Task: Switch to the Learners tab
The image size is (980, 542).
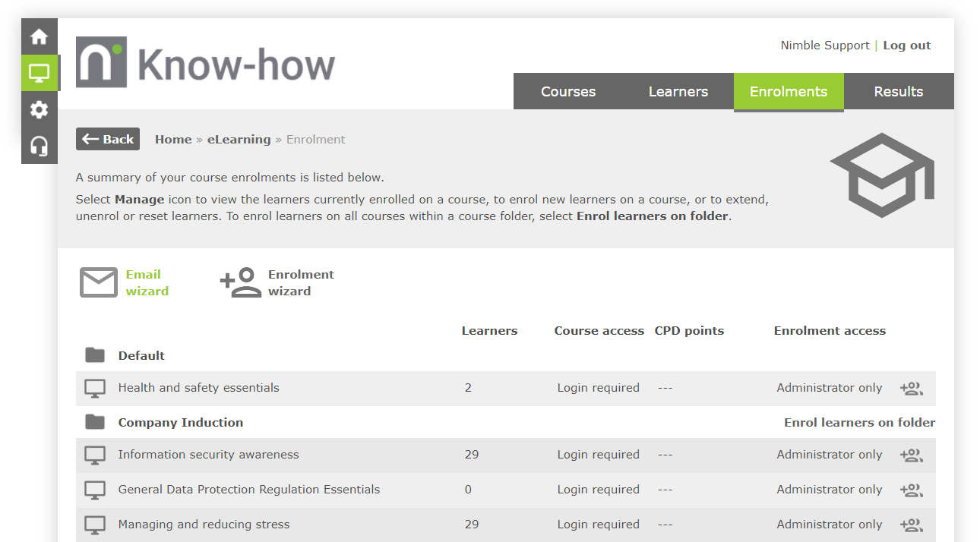Action: pos(678,92)
